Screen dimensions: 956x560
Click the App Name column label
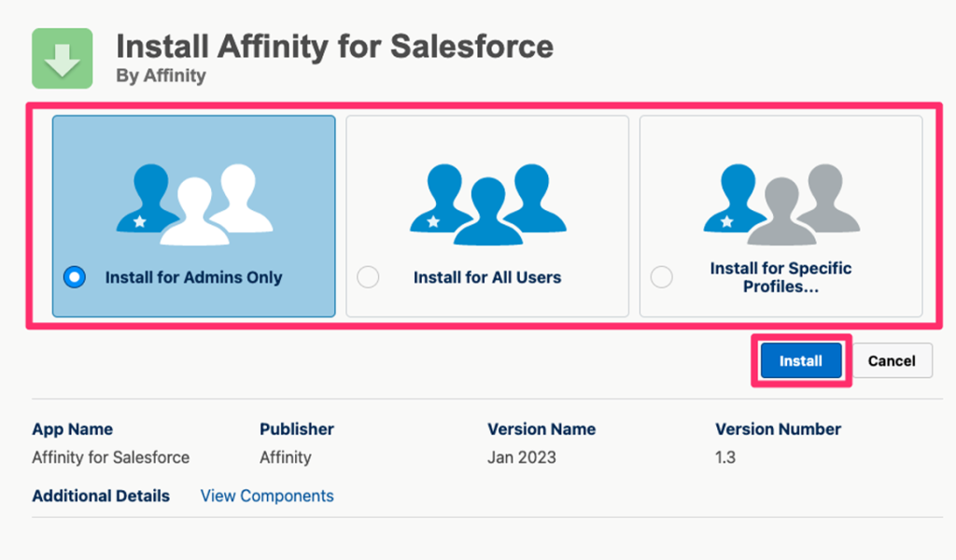tap(72, 429)
